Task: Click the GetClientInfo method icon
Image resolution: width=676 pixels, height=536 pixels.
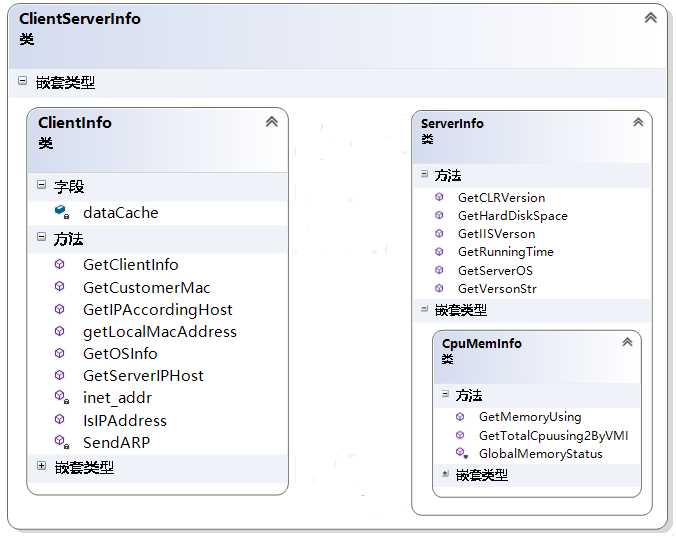Action: [x=61, y=265]
